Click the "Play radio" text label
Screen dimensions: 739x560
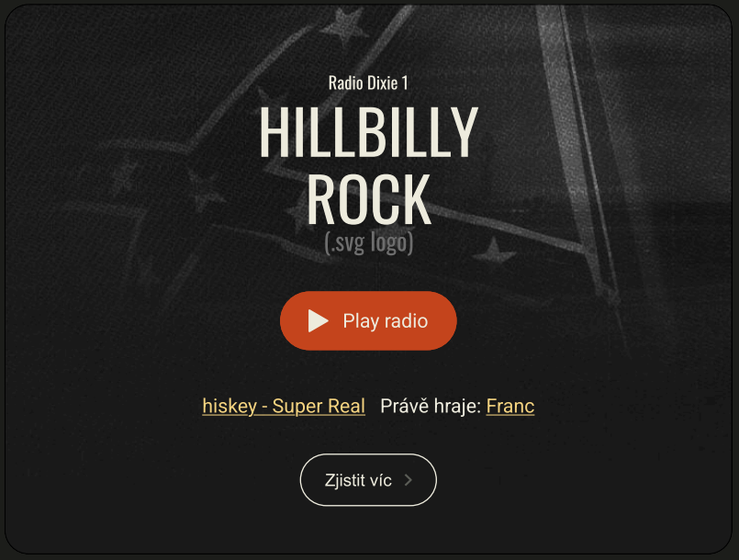point(385,321)
